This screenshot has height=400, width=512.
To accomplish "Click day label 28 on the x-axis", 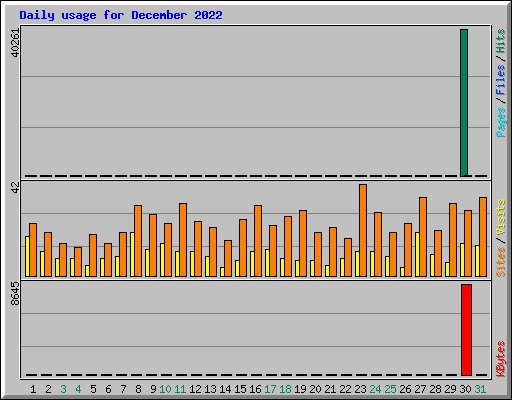I will click(435, 389).
